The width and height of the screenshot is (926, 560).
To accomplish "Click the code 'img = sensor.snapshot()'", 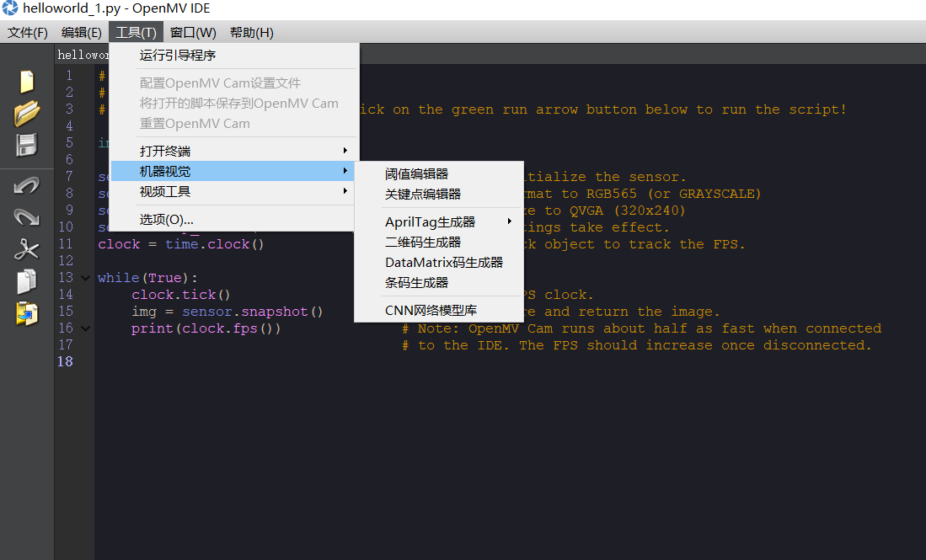I will tap(227, 312).
